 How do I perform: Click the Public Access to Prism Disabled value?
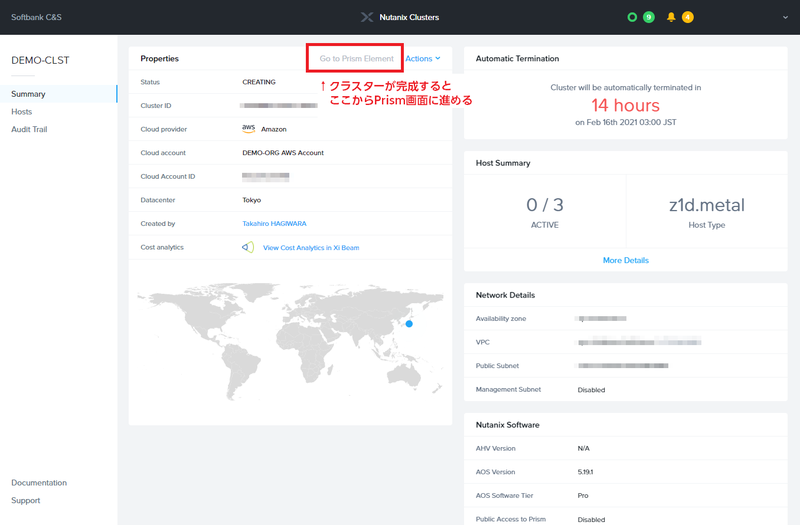coord(591,519)
